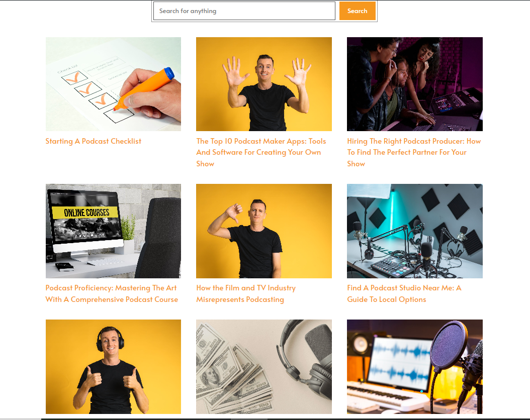Click the Online Courses monitor thumbnail
Image resolution: width=530 pixels, height=420 pixels.
(x=113, y=231)
